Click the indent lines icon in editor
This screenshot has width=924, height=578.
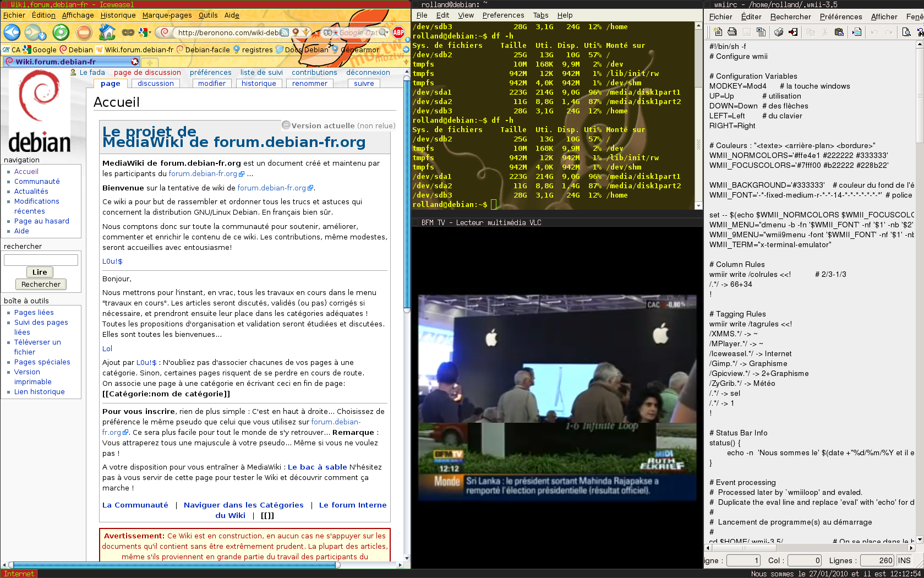tap(856, 32)
